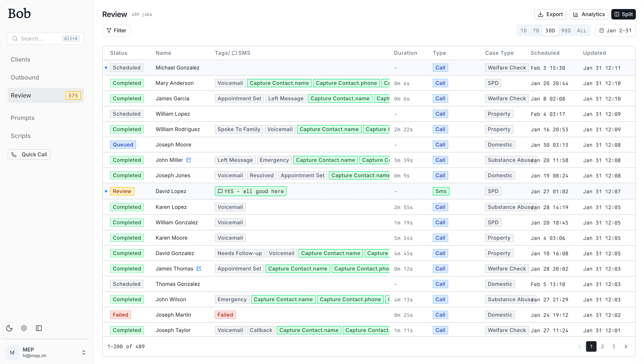Open the Jan 2-31 date picker
This screenshot has height=364, width=644.
(x=615, y=31)
